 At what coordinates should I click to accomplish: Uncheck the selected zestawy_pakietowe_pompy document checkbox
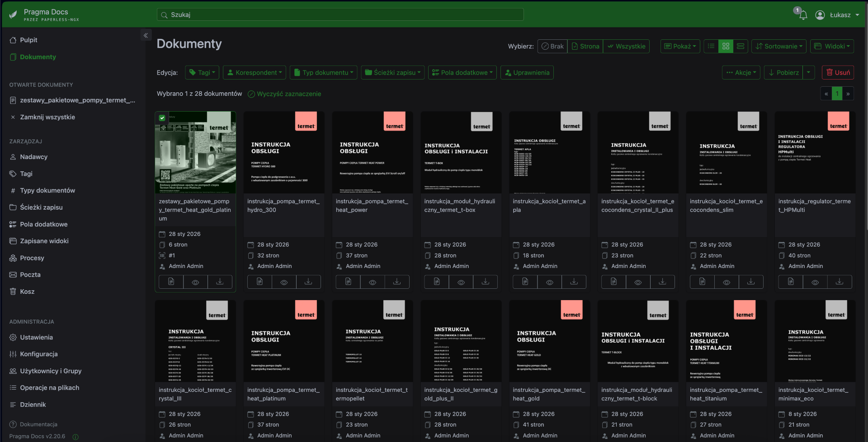[162, 118]
